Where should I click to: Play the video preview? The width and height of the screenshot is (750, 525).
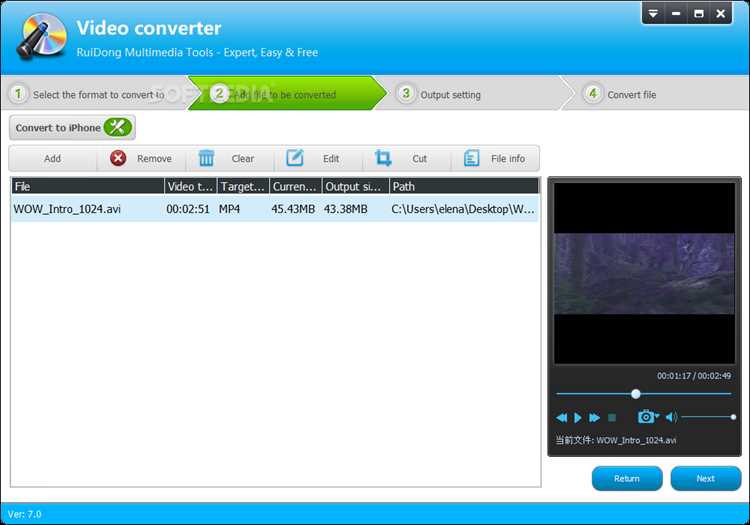point(578,418)
